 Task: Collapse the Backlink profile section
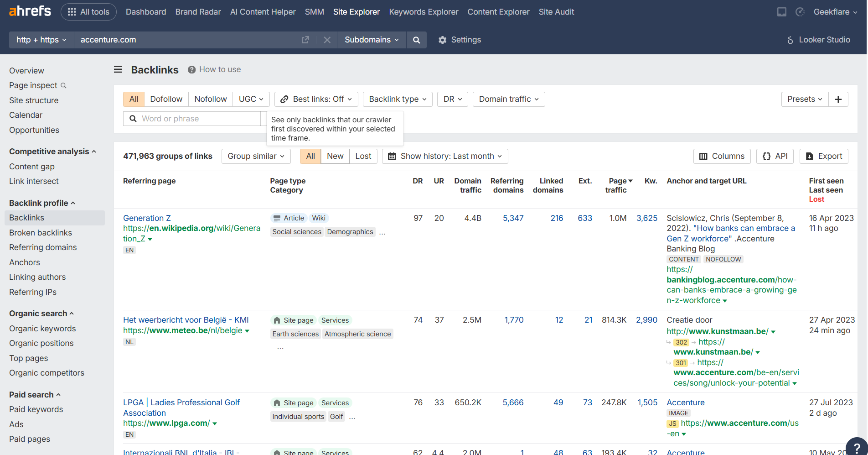pos(42,203)
